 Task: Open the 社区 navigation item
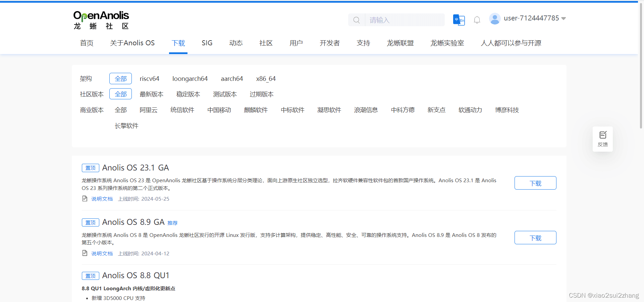pyautogui.click(x=266, y=43)
